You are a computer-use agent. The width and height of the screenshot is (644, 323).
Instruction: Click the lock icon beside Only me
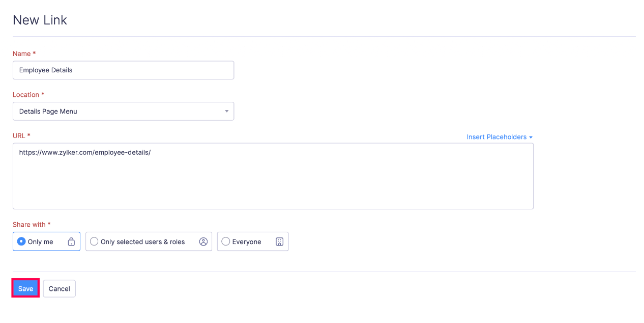[72, 241]
